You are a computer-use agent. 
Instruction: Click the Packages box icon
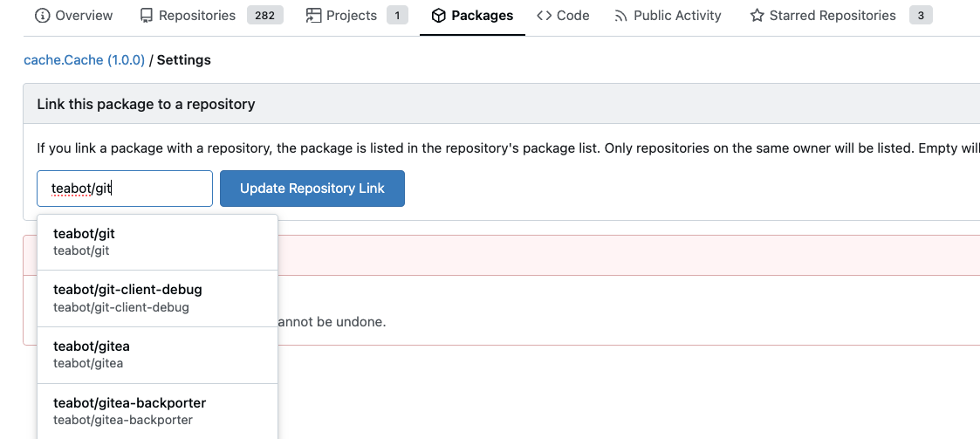(x=438, y=16)
